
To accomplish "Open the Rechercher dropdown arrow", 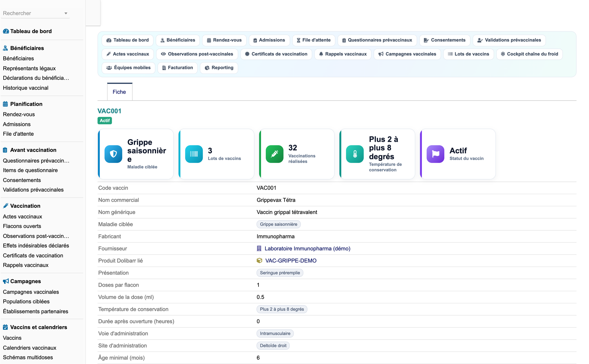I will point(66,13).
